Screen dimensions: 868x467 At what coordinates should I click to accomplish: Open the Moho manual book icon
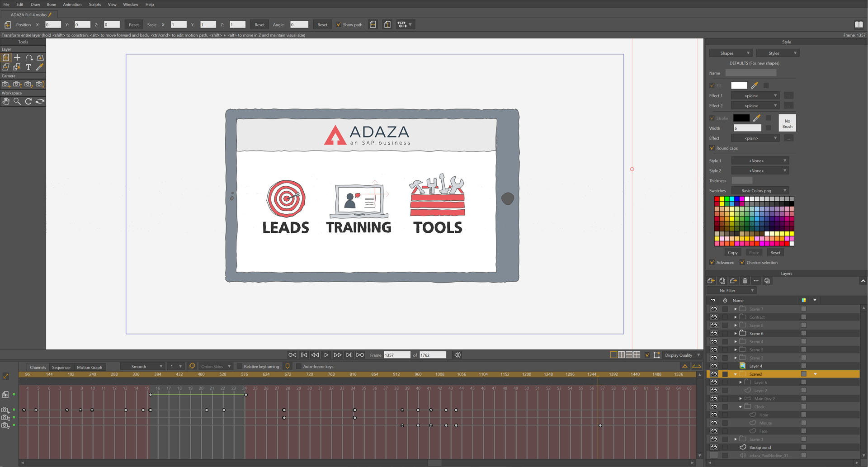(859, 24)
